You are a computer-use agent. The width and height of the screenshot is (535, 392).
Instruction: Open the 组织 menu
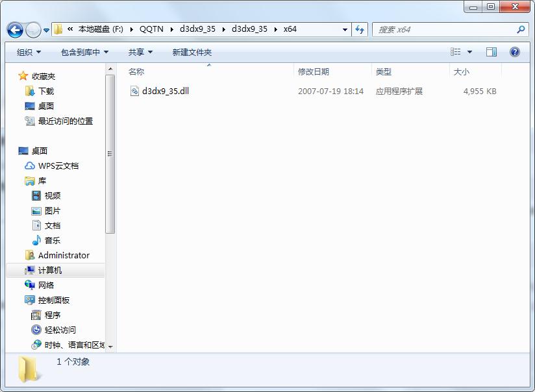[x=29, y=52]
